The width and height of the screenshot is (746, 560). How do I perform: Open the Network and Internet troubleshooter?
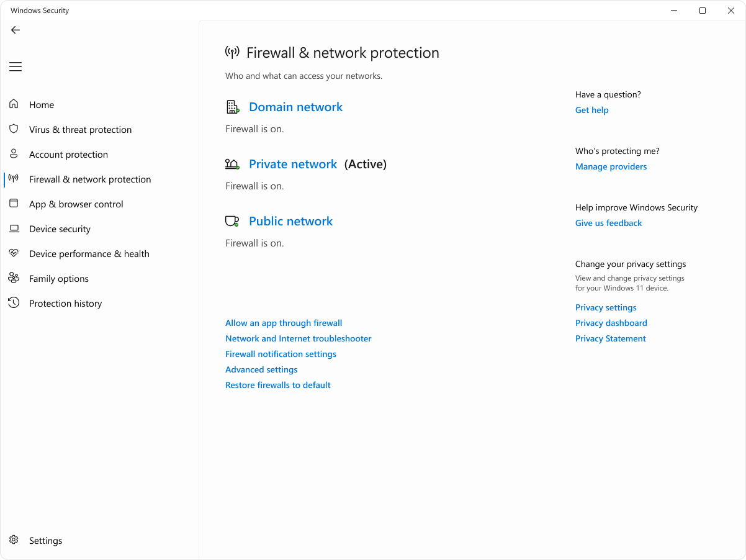(298, 338)
